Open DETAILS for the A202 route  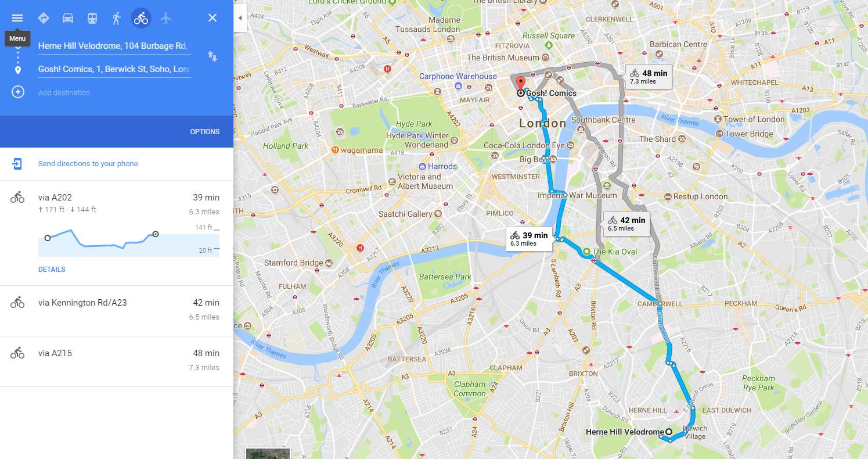pos(52,270)
